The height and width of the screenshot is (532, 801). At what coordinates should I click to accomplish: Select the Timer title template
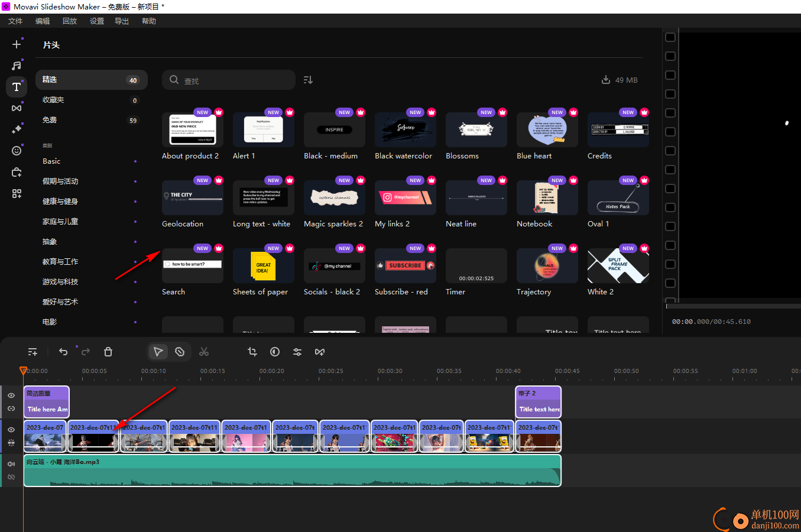point(476,265)
